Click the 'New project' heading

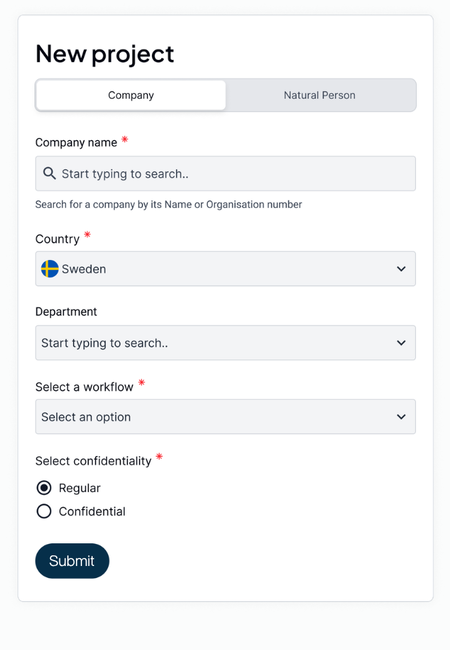[105, 54]
